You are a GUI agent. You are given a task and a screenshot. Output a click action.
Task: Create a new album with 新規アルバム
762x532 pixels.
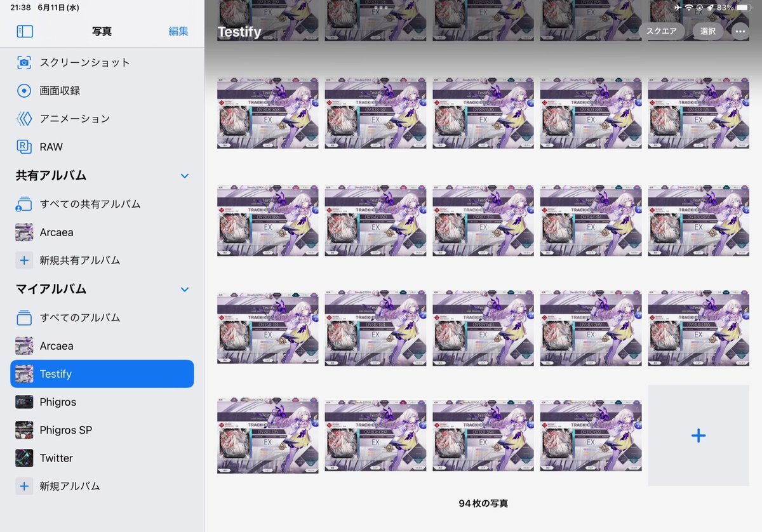point(102,486)
